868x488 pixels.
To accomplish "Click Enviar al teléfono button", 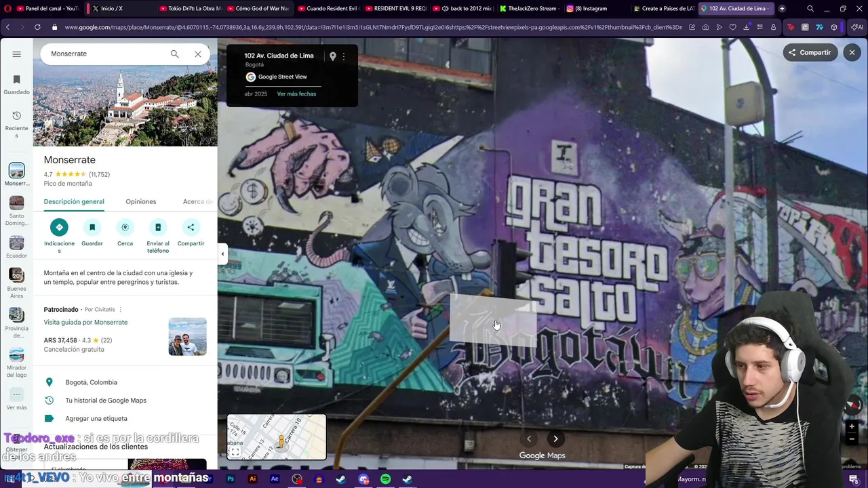I will click(158, 235).
